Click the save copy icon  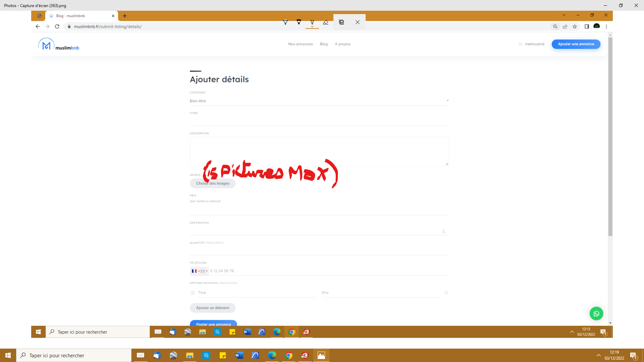(x=341, y=22)
